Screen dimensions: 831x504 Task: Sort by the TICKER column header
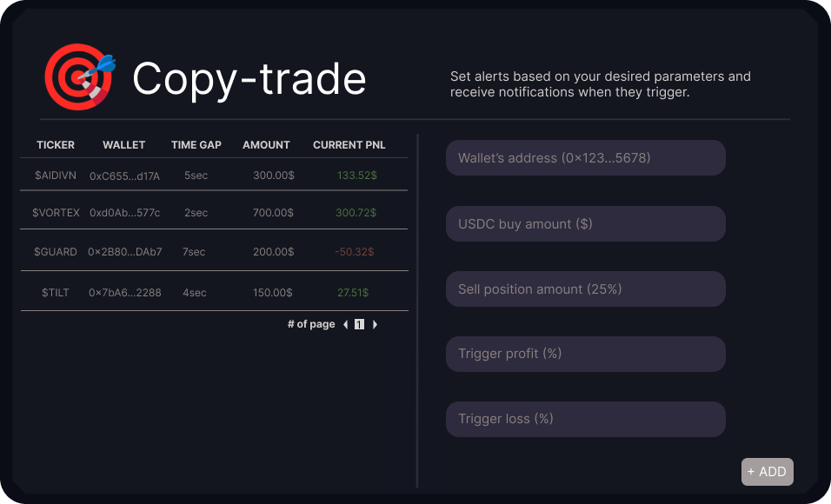(x=56, y=145)
